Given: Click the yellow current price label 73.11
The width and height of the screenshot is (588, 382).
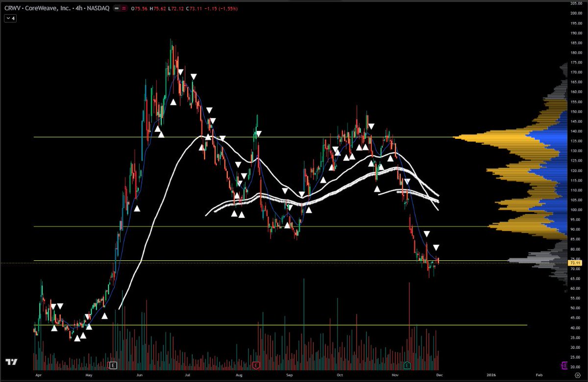Looking at the screenshot, I should pyautogui.click(x=575, y=263).
